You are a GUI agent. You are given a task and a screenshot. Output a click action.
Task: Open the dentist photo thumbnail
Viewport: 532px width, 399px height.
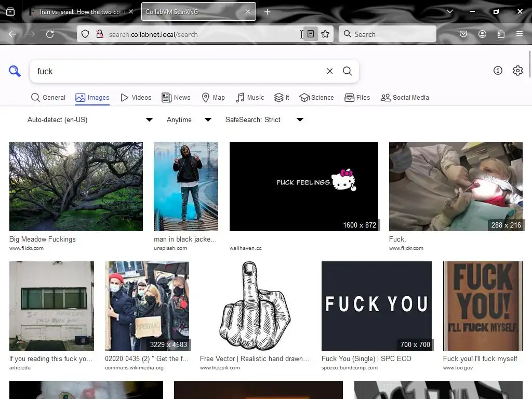point(456,187)
